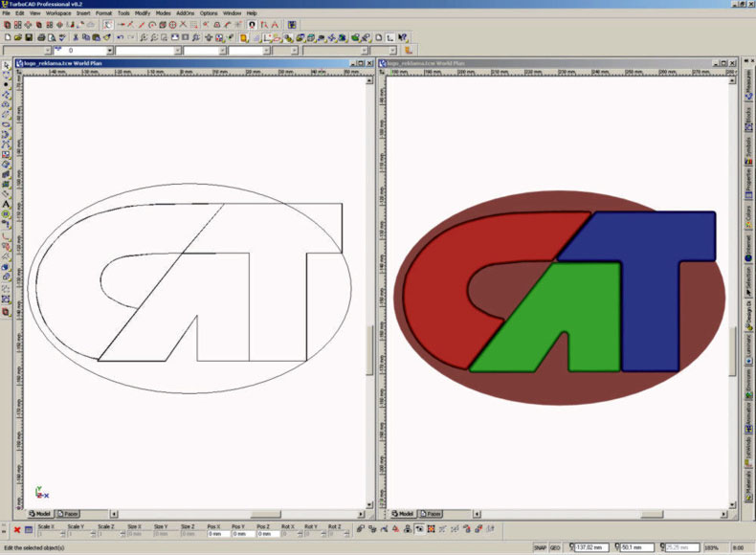Image resolution: width=756 pixels, height=555 pixels.
Task: Open the AddOns menu
Action: 185,13
